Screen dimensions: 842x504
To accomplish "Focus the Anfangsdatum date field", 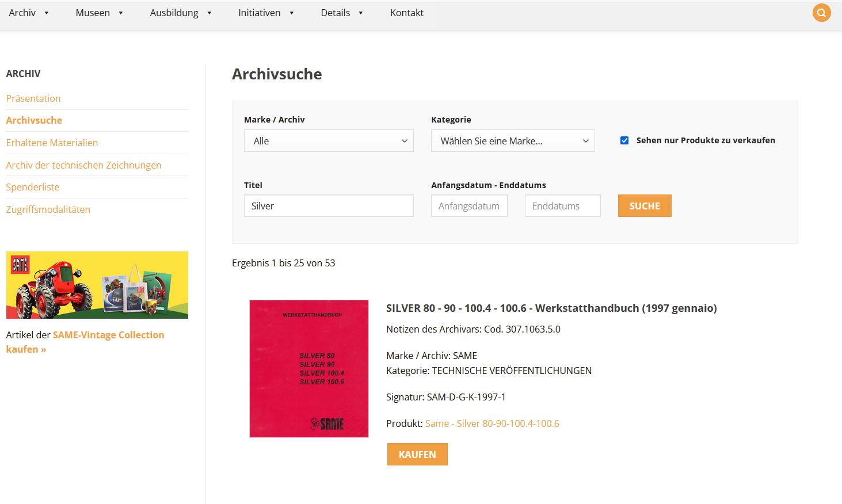I will (469, 206).
